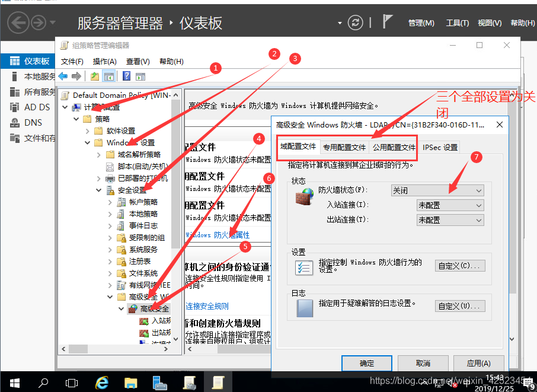The image size is (537, 392).
Task: Click the up-one-level folder toolbar icon
Action: pos(95,76)
